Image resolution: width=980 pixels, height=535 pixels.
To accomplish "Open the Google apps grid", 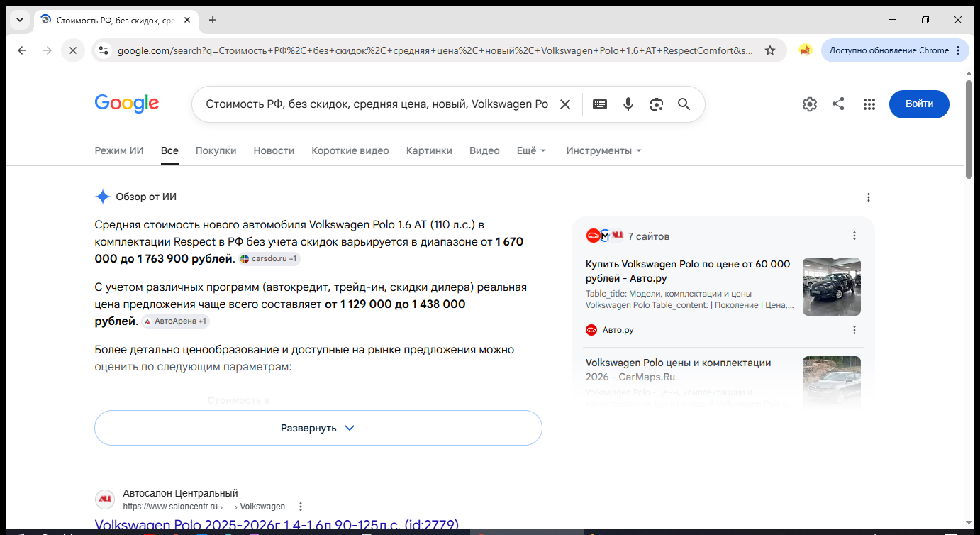I will coord(869,104).
